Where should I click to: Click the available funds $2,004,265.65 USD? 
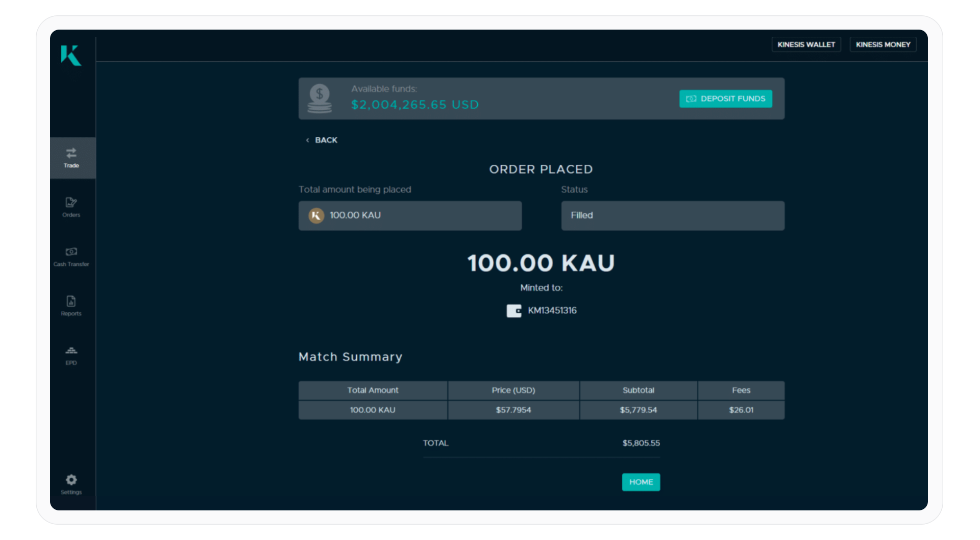click(415, 105)
